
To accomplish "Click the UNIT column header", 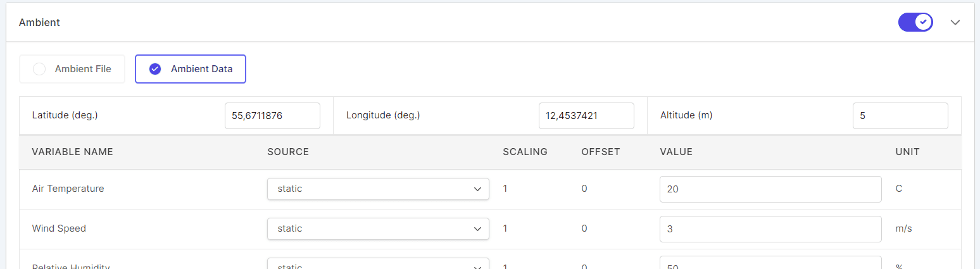I will [907, 152].
